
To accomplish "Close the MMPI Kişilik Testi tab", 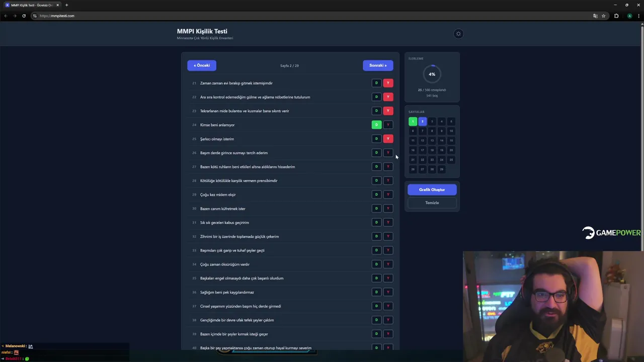I will click(57, 5).
